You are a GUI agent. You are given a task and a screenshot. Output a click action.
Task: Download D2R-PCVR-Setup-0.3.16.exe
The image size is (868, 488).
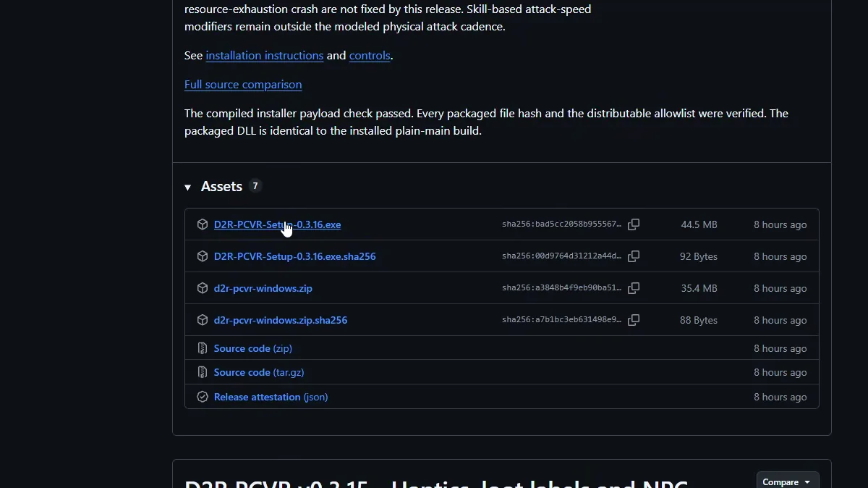click(277, 224)
